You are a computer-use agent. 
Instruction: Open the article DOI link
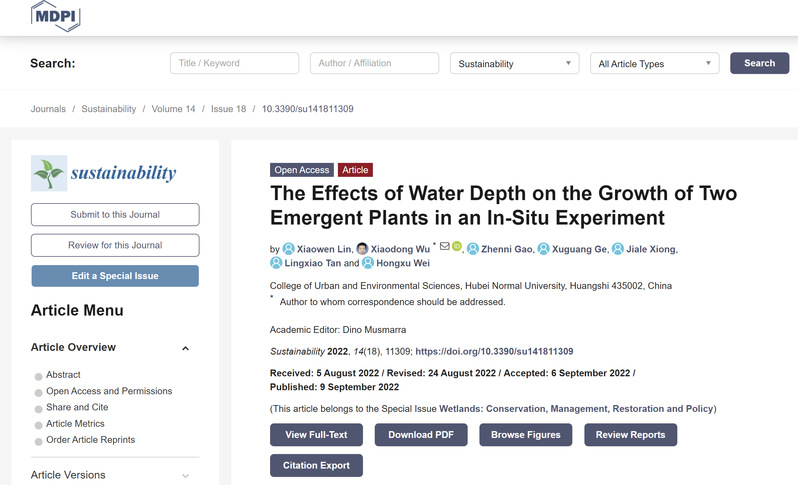(493, 352)
